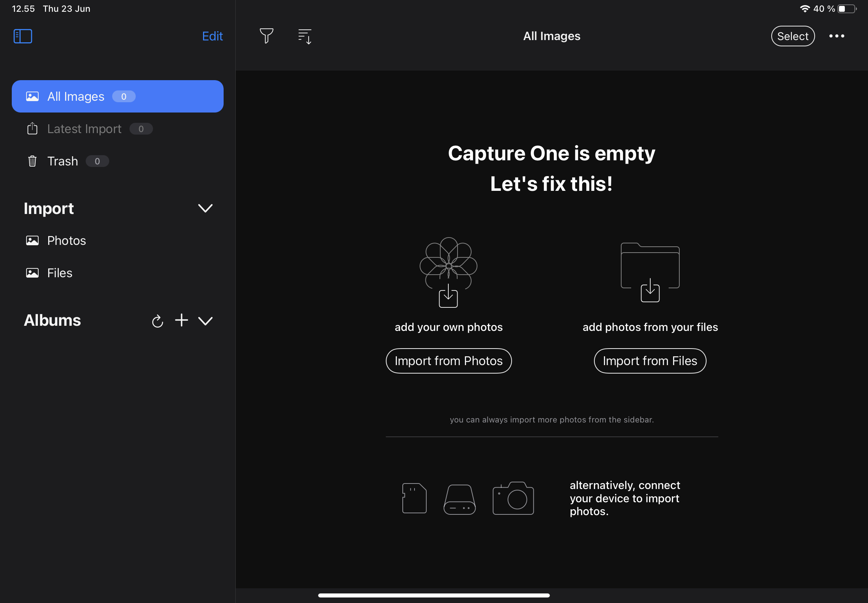This screenshot has width=868, height=603.
Task: Tap the All Images title
Action: [x=551, y=36]
